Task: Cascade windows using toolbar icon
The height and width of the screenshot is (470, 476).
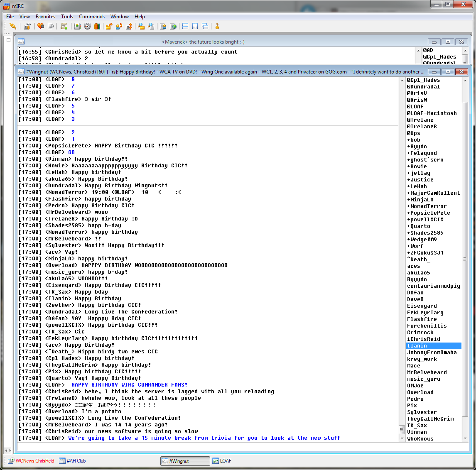Action: coord(205,27)
